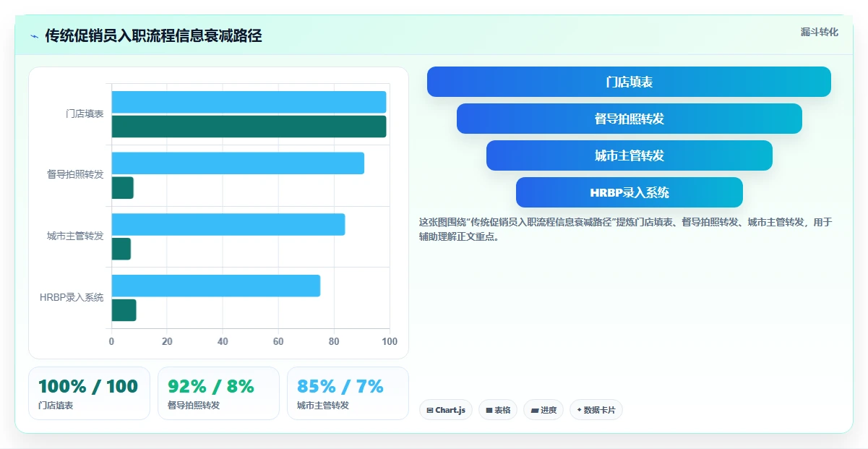868x449 pixels.
Task: Open the 100% / 100 门店填表 stat card
Action: [x=89, y=393]
